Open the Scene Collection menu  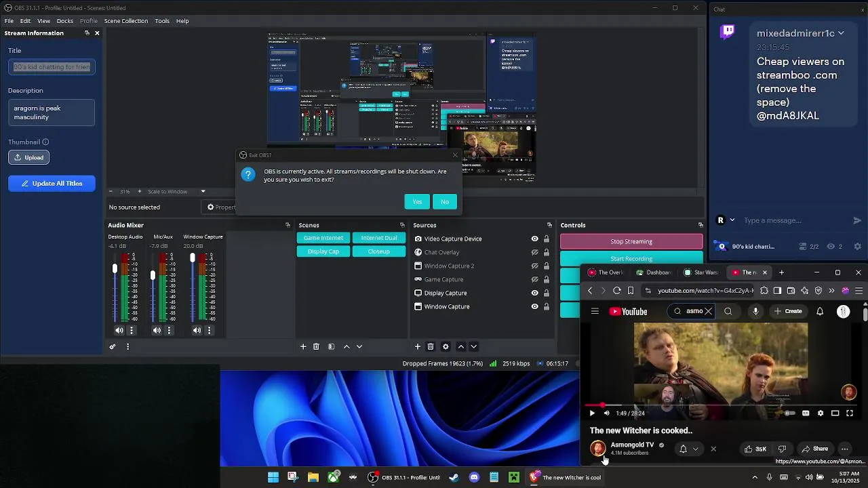pos(126,21)
